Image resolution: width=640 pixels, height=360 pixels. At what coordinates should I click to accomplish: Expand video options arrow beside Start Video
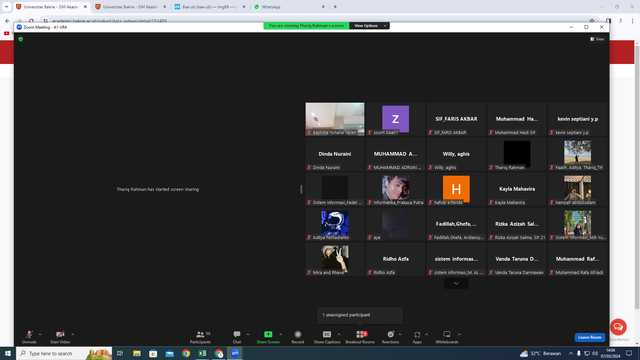point(73,334)
